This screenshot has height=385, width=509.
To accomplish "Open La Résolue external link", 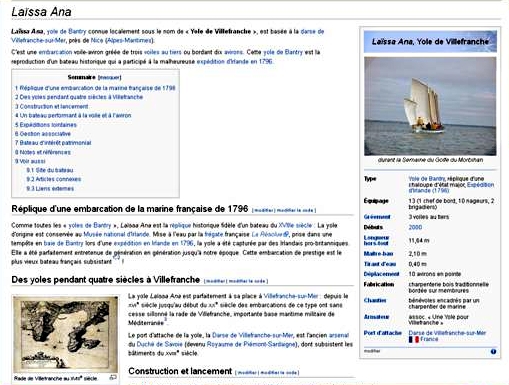I will pyautogui.click(x=270, y=234).
